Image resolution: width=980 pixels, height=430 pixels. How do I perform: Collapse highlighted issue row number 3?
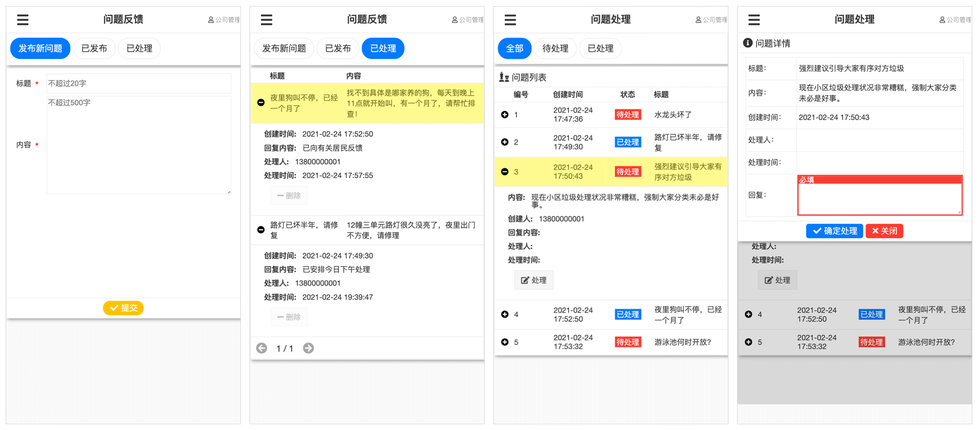point(504,172)
